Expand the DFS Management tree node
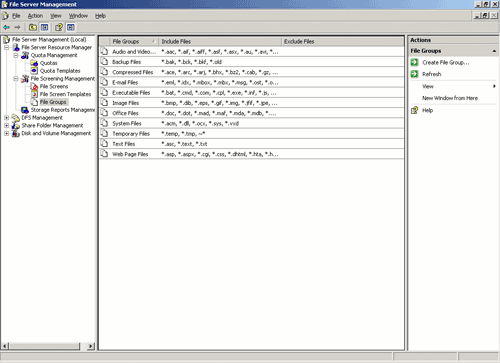Screen dimensions: 500x363 (x=6, y=118)
